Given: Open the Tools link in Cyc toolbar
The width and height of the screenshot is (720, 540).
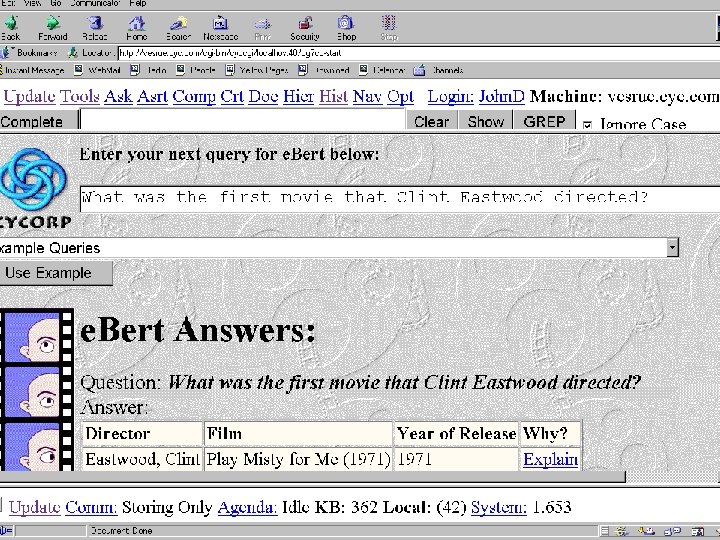Looking at the screenshot, I should pos(80,96).
